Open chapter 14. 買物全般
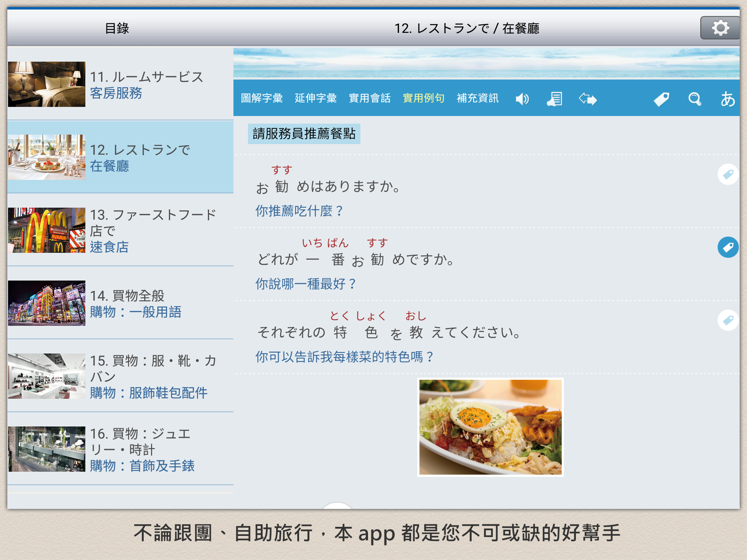The image size is (747, 560). pyautogui.click(x=120, y=303)
